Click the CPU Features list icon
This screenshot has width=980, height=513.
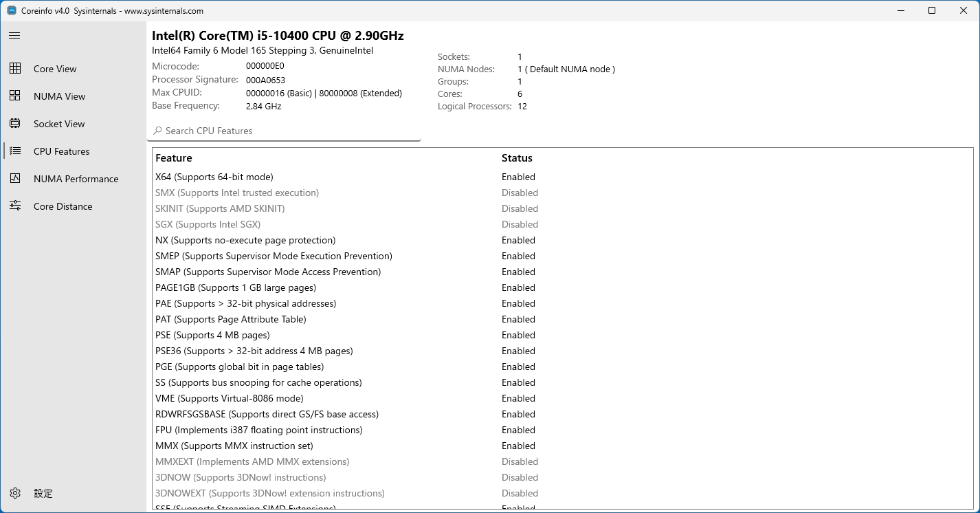click(15, 151)
